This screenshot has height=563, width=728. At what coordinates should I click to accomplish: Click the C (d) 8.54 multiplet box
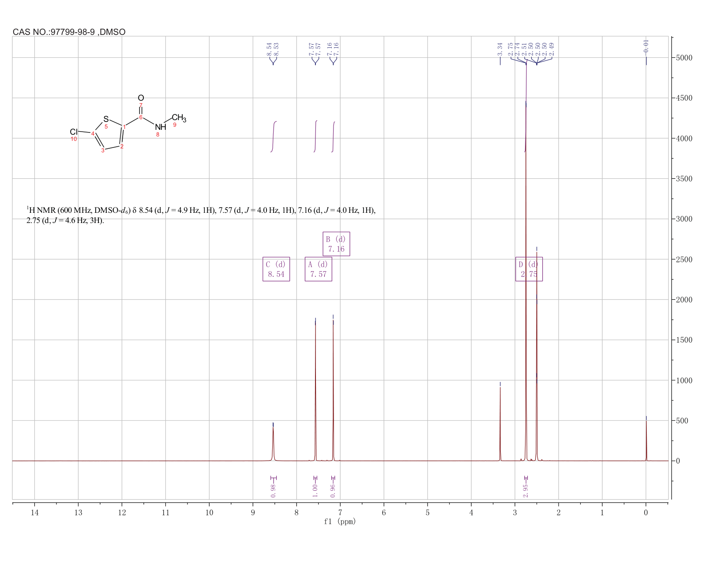(276, 269)
